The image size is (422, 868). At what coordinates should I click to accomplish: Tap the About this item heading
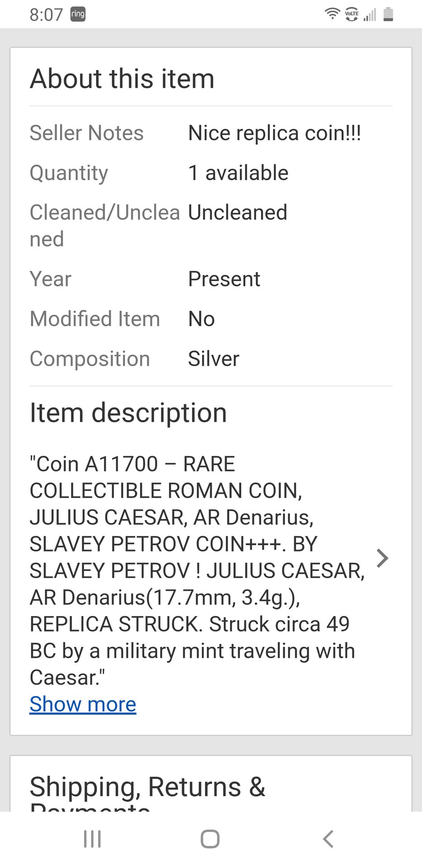122,79
